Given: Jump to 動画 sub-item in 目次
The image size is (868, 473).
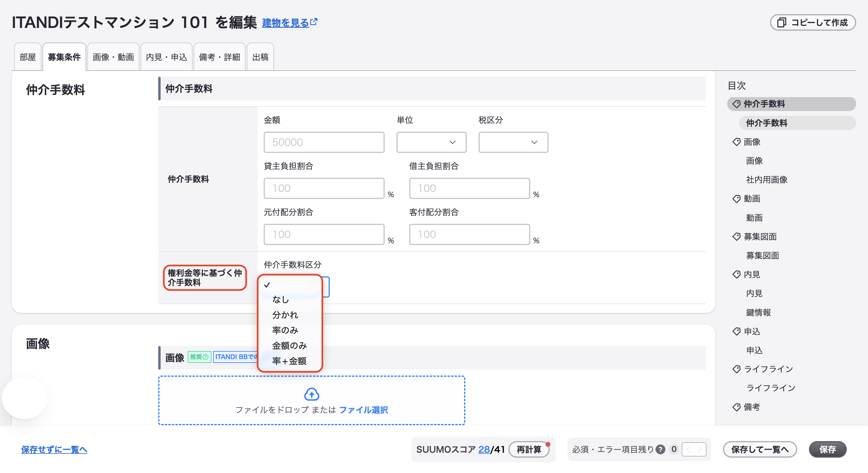Looking at the screenshot, I should click(754, 218).
